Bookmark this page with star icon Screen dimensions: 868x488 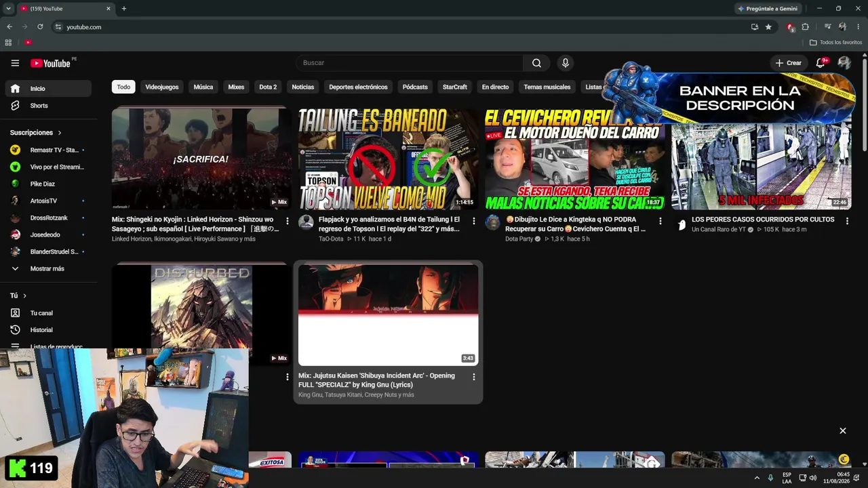click(x=768, y=27)
